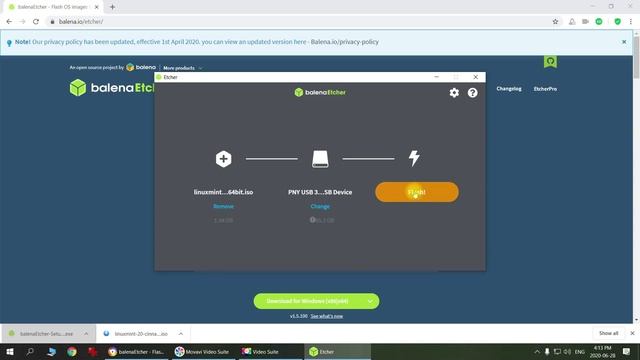The width and height of the screenshot is (640, 360).
Task: Reload the balena.io page
Action: pos(36,22)
